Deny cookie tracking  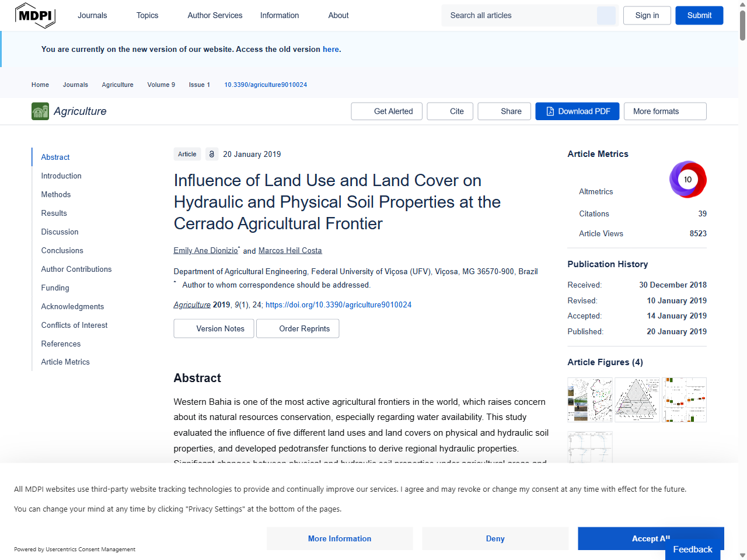(x=495, y=538)
